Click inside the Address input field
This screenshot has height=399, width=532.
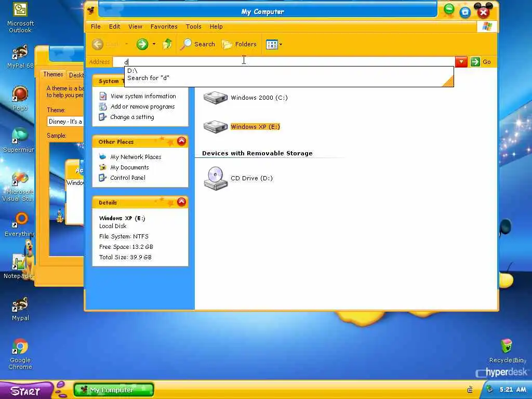coord(284,62)
